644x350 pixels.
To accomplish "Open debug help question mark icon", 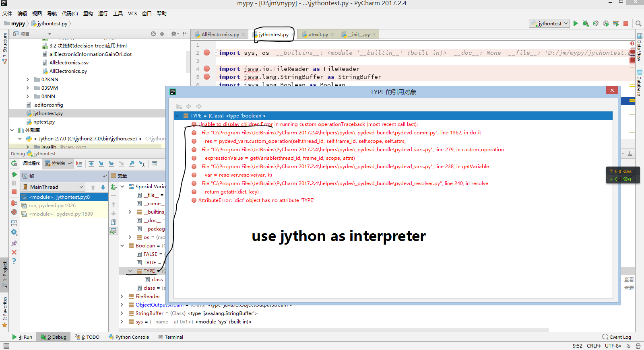I will (14, 261).
